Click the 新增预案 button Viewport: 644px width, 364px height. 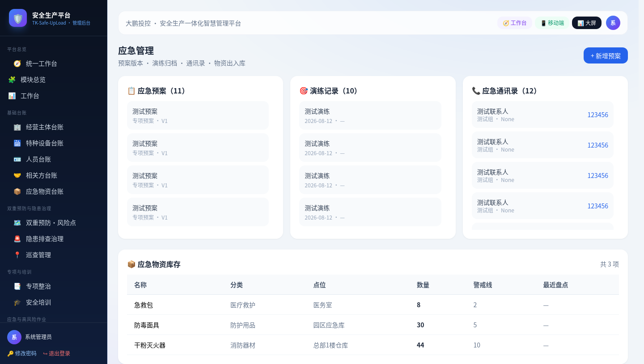pyautogui.click(x=606, y=55)
